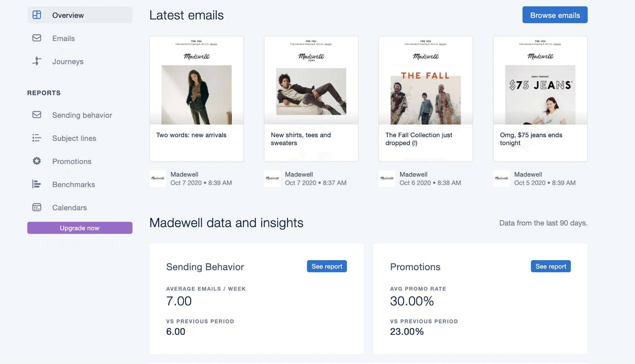This screenshot has height=364, width=635.
Task: Click the Overview grid icon
Action: tap(37, 15)
